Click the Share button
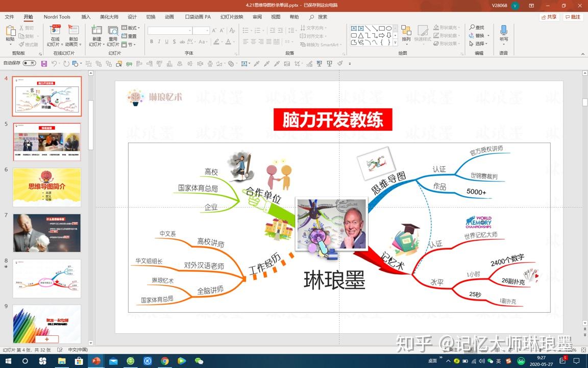588x368 pixels. click(549, 17)
